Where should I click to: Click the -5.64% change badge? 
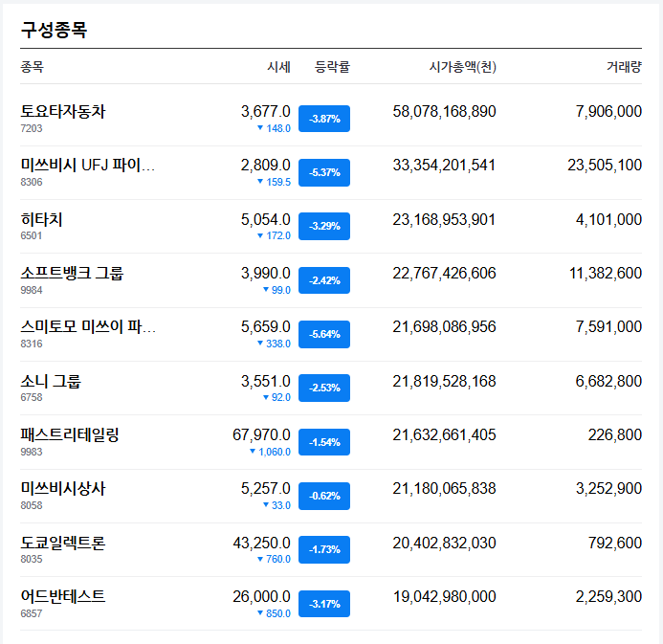324,334
